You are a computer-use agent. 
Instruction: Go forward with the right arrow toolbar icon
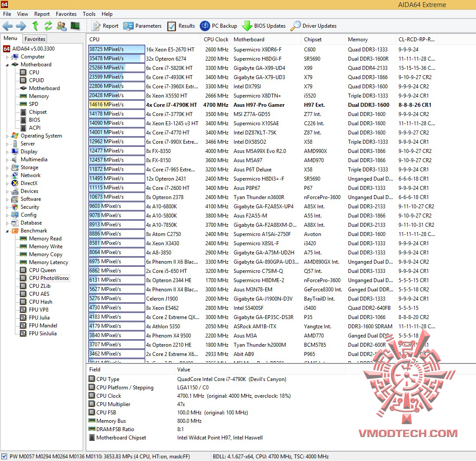(x=21, y=26)
